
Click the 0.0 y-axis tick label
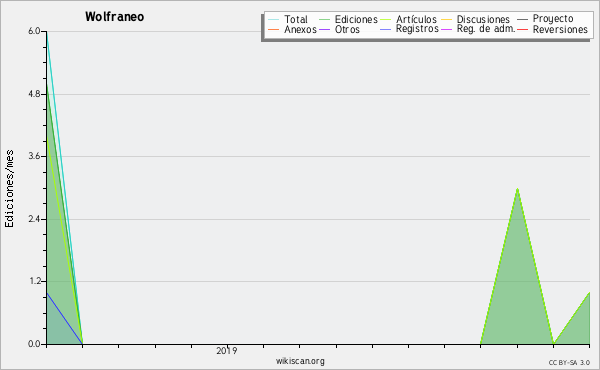(34, 344)
